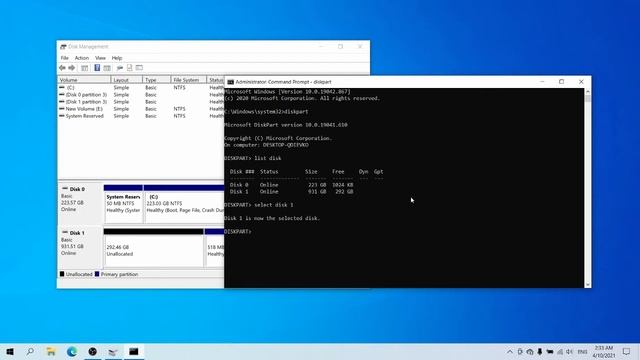The width and height of the screenshot is (640, 360).
Task: Open the notification center icon
Action: tap(627, 351)
